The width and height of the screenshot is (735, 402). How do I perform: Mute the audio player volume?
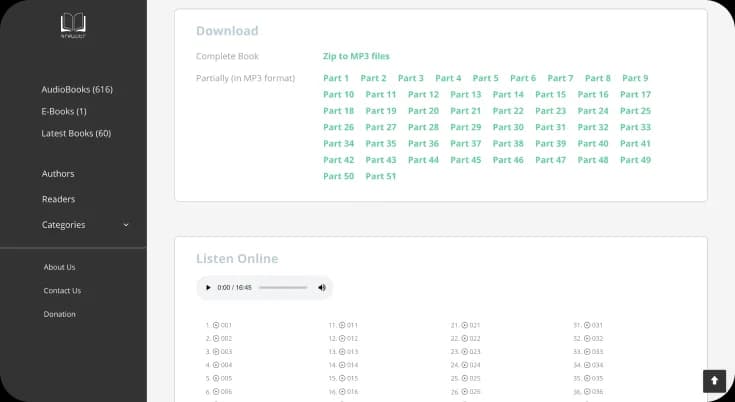click(322, 287)
